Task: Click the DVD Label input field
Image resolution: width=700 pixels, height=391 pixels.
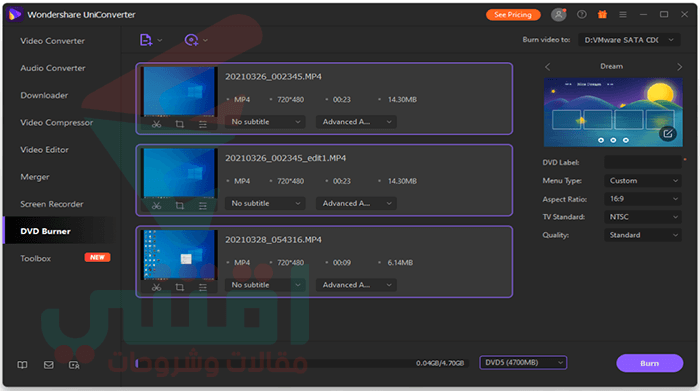Action: pyautogui.click(x=643, y=162)
